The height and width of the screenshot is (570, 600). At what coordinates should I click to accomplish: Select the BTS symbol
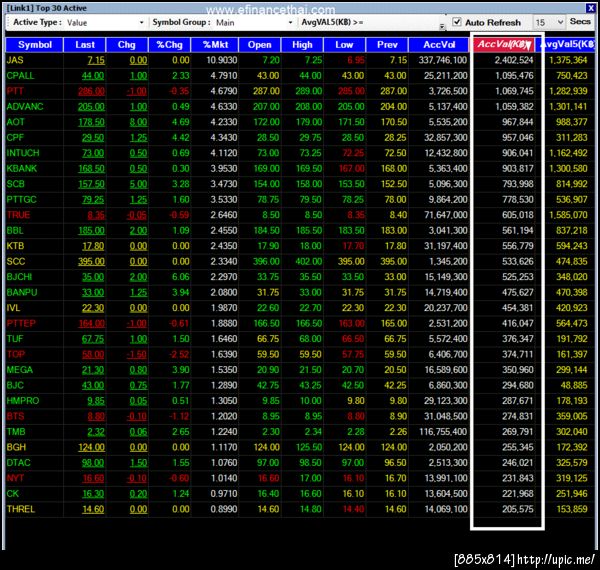pos(15,417)
